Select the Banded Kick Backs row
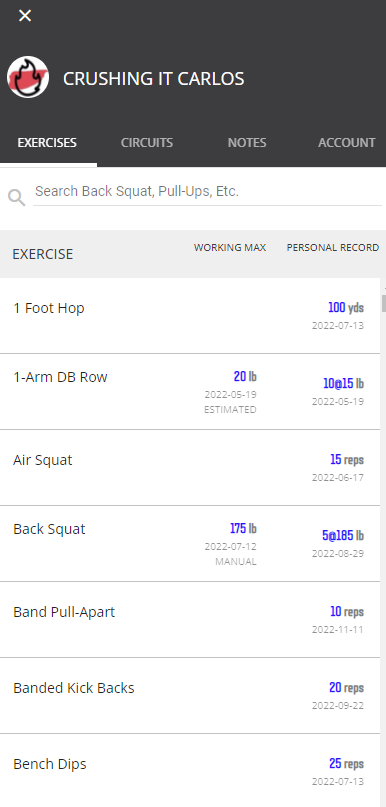386x807 pixels. (190, 695)
